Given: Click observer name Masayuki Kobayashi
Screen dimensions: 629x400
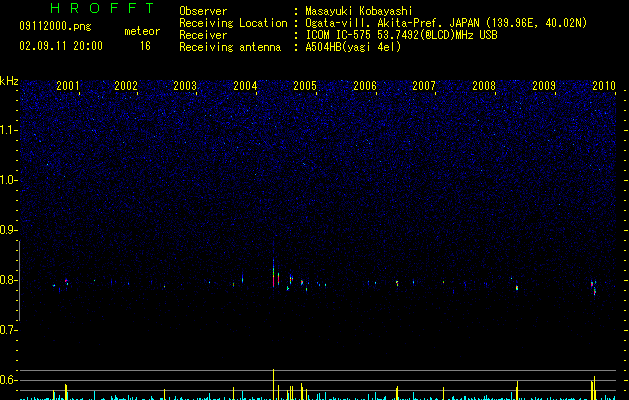Looking at the screenshot, I should pyautogui.click(x=359, y=11).
